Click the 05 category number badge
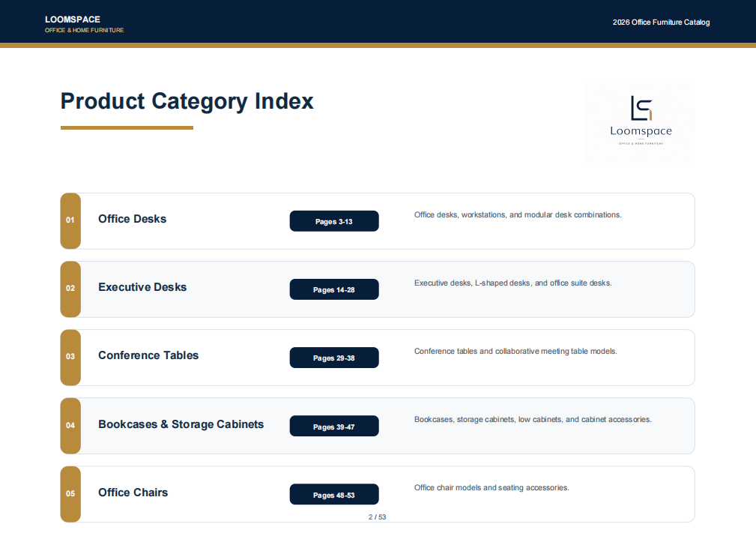 click(x=70, y=494)
